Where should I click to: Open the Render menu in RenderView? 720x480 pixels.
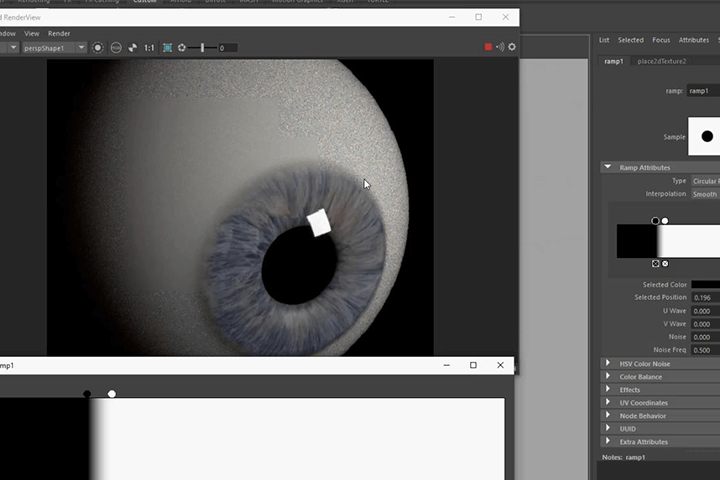click(x=59, y=34)
